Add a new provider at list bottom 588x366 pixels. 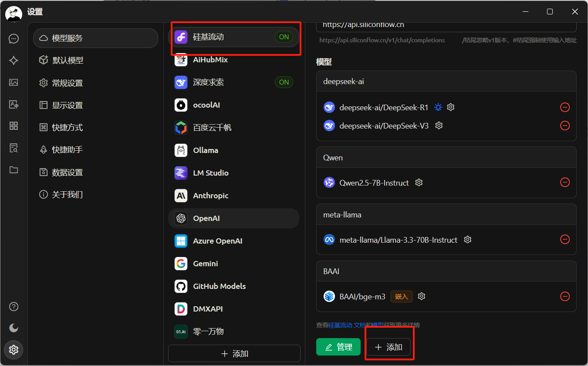pos(234,353)
